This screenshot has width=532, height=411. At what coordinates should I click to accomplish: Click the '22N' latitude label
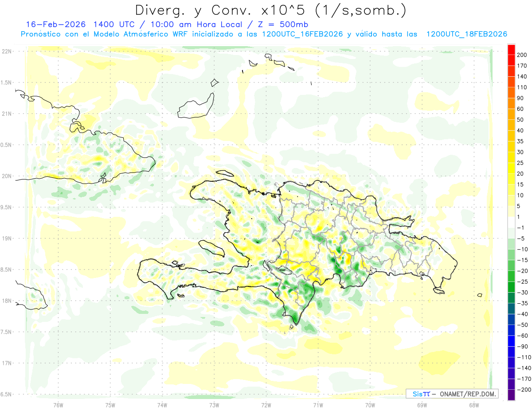point(7,51)
